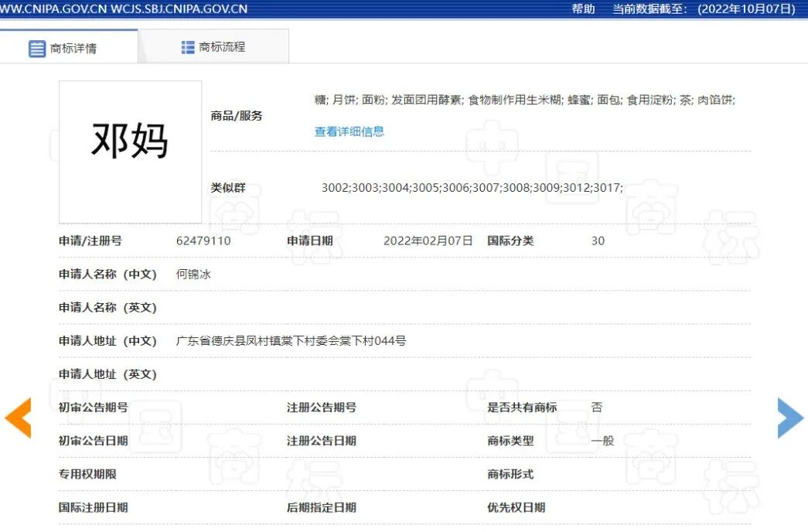The height and width of the screenshot is (532, 808).
Task: Open the 帮助 help link
Action: click(x=583, y=9)
